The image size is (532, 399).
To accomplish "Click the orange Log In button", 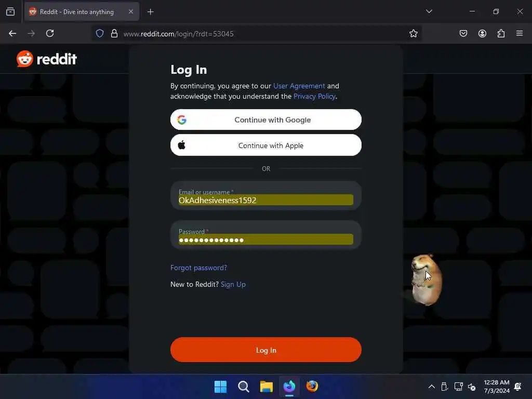I will 265,350.
